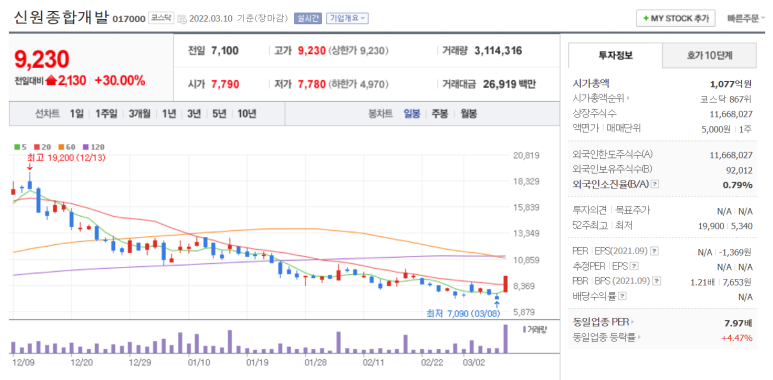Click the purple 거래량 volume legend
This screenshot has width=773, height=380.
(x=535, y=329)
